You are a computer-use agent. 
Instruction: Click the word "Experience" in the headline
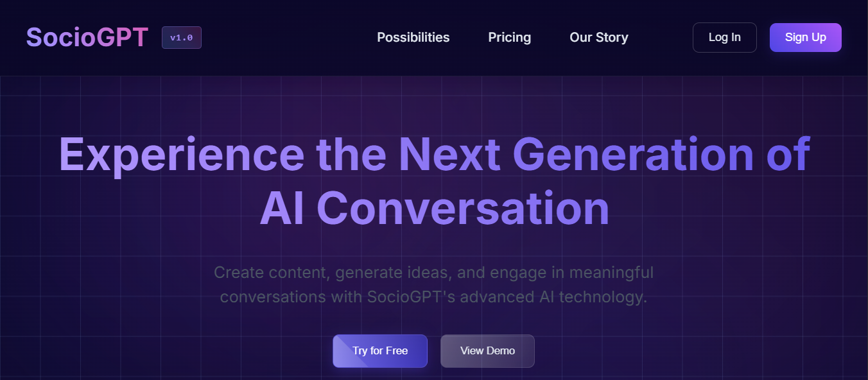point(182,155)
